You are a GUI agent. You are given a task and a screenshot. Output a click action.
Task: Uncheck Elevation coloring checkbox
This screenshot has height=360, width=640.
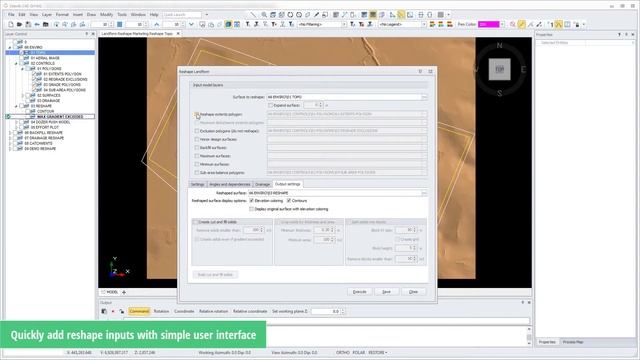coord(251,201)
